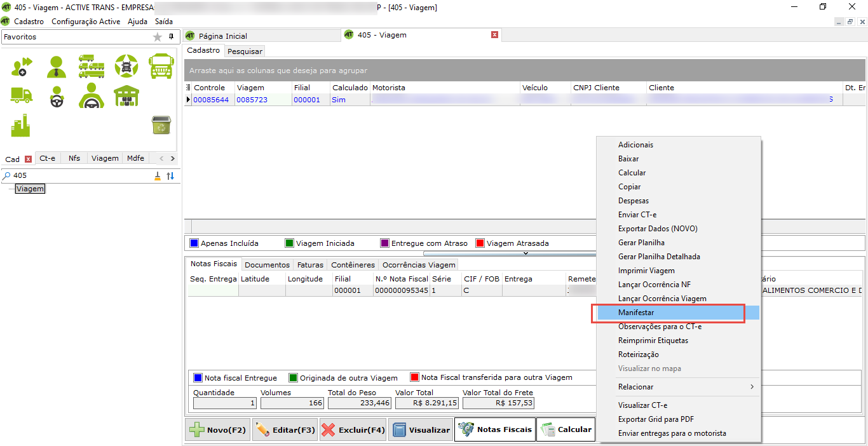This screenshot has height=446, width=868.
Task: Click the blue sort arrows icon
Action: click(x=170, y=176)
